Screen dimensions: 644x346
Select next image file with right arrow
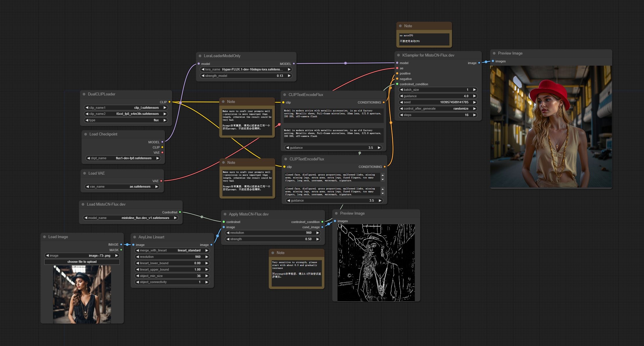[x=117, y=256]
